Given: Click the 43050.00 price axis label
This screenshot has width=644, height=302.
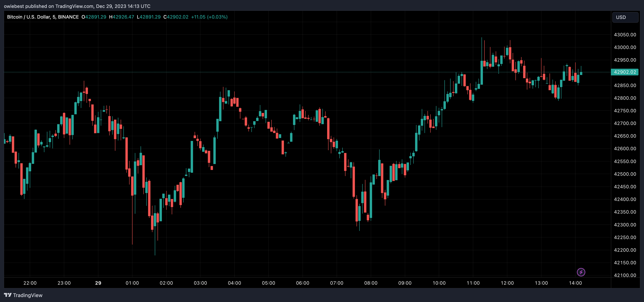Looking at the screenshot, I should tap(625, 35).
